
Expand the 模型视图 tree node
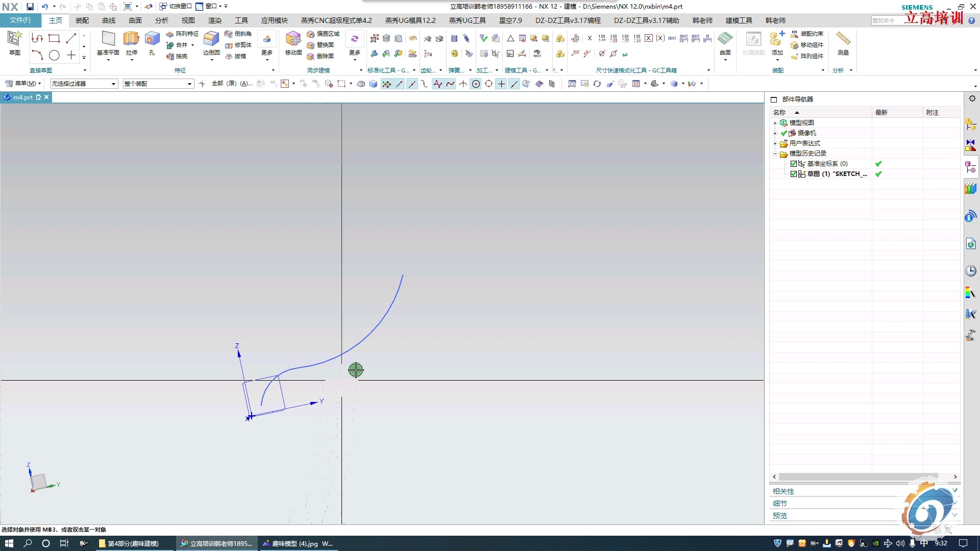coord(776,122)
